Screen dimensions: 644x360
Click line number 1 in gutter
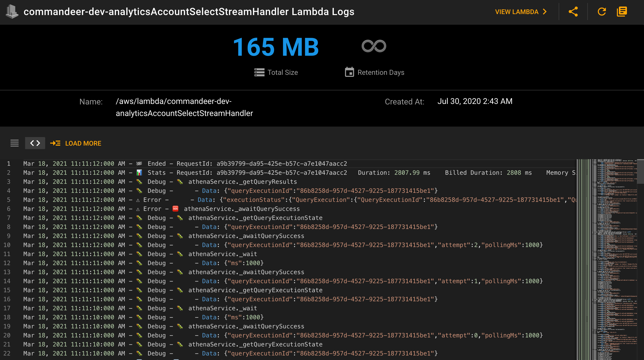click(9, 164)
